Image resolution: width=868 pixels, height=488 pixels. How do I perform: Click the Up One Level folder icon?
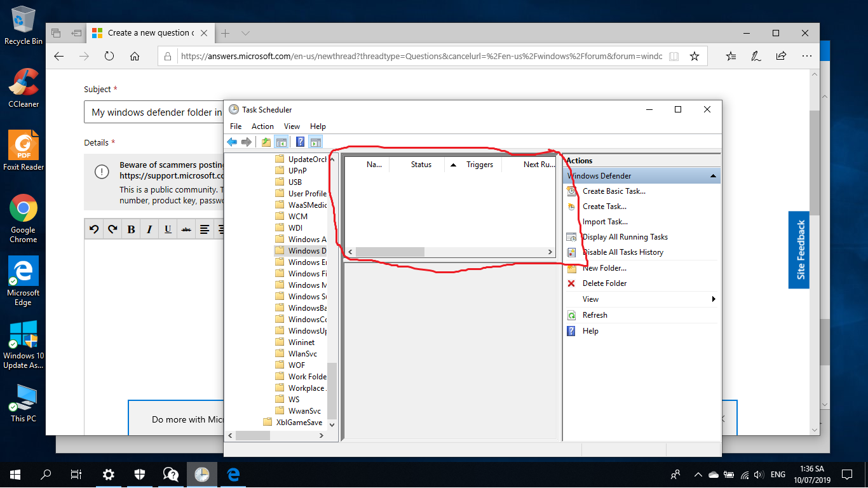[x=266, y=142]
